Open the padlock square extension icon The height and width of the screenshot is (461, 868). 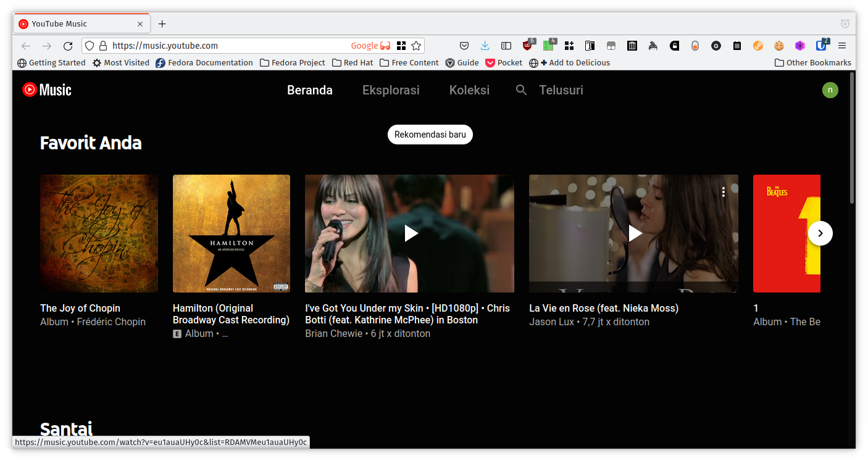675,46
